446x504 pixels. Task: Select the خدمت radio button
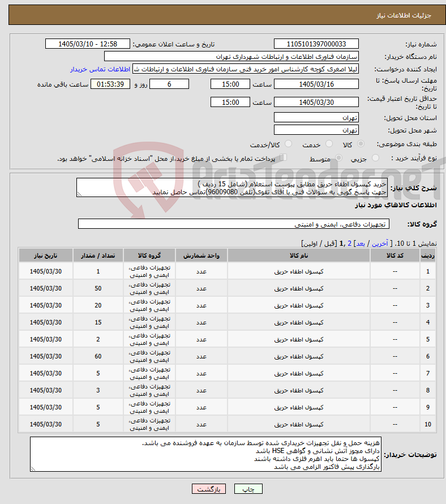click(x=329, y=144)
